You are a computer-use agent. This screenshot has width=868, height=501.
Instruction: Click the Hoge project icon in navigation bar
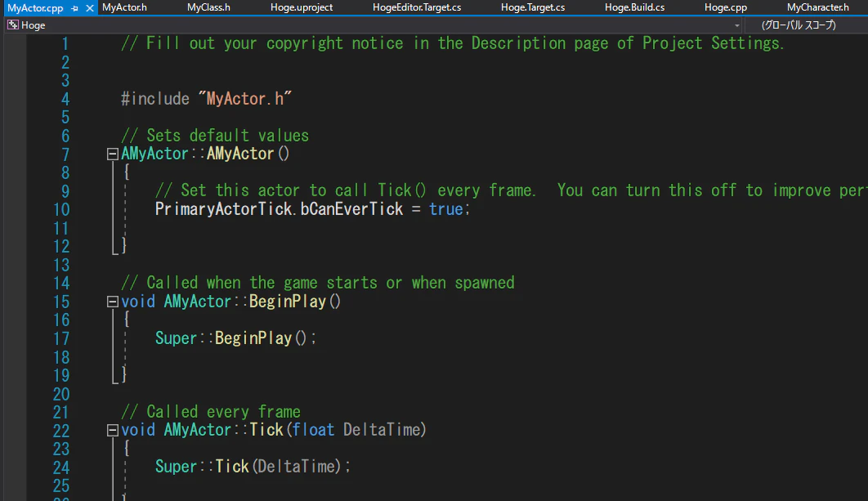tap(13, 25)
